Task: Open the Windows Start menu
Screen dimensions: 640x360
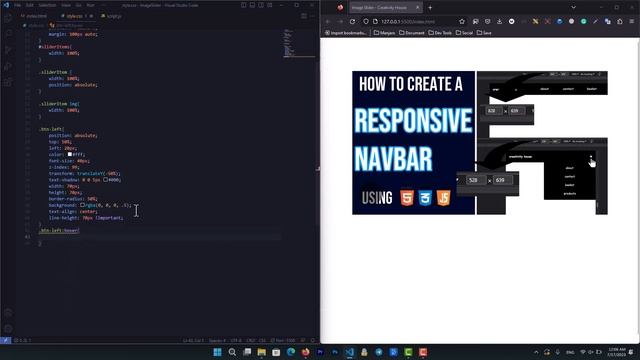Action: [218, 352]
